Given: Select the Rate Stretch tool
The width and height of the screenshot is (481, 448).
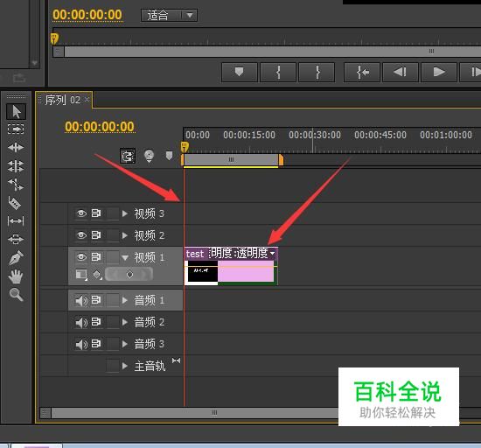Looking at the screenshot, I should (x=16, y=185).
